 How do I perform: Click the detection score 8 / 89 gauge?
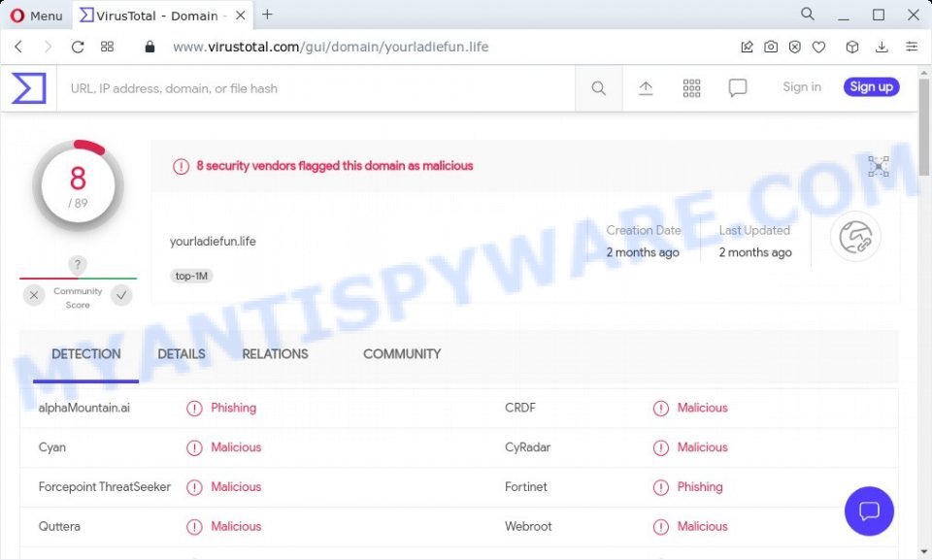click(x=78, y=186)
